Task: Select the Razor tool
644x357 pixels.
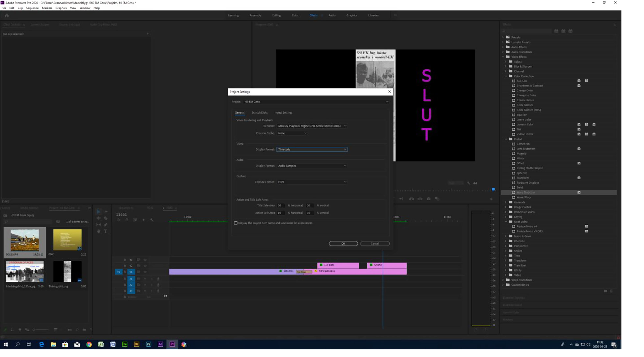Action: point(106,218)
